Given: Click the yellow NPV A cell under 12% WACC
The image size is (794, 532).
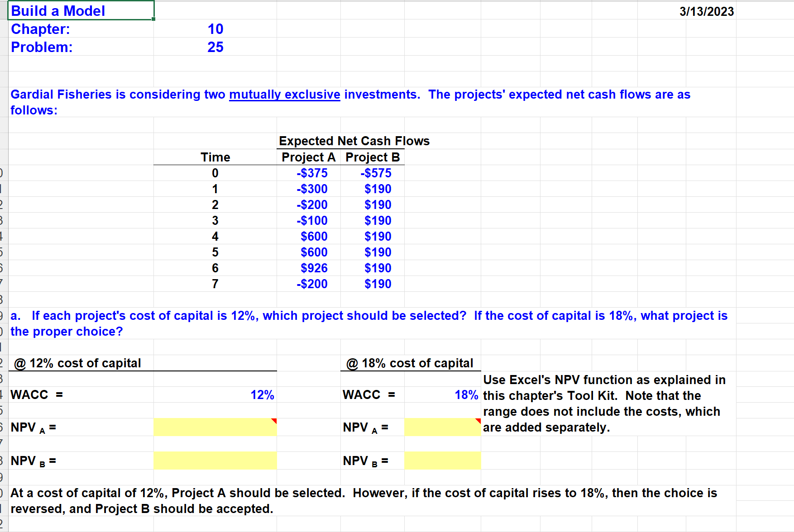Looking at the screenshot, I should 215,427.
